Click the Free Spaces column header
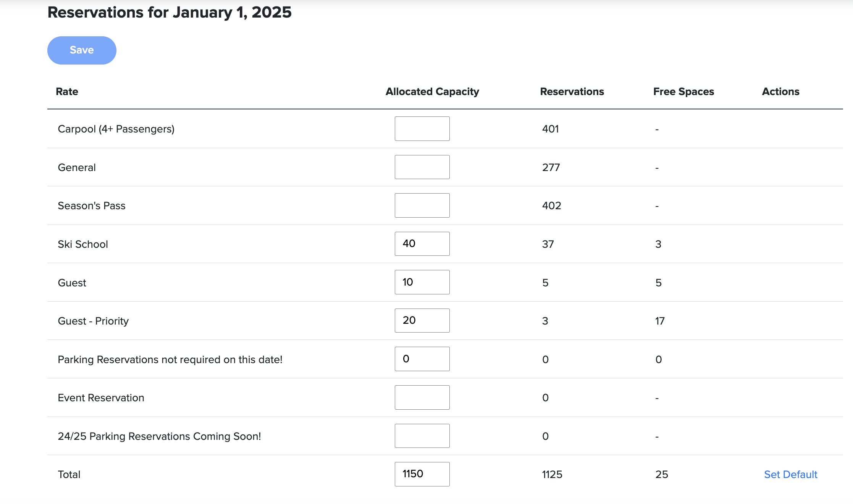Screen dimensions: 853x504 tap(683, 91)
